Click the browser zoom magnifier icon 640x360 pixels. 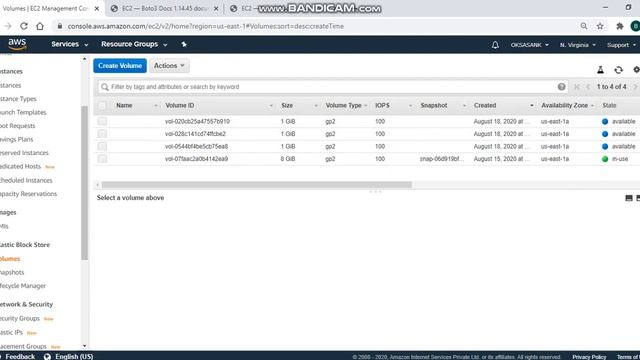tap(584, 26)
